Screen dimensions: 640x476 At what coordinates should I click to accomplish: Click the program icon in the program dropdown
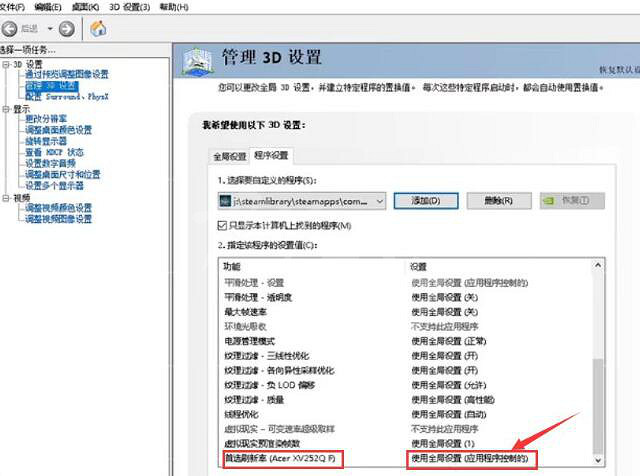(x=225, y=201)
